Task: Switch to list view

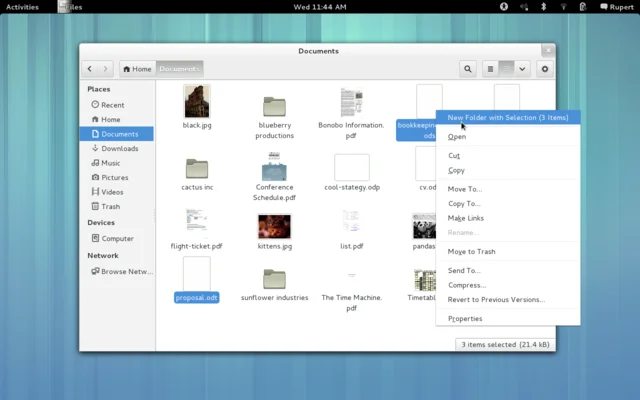Action: [491, 69]
